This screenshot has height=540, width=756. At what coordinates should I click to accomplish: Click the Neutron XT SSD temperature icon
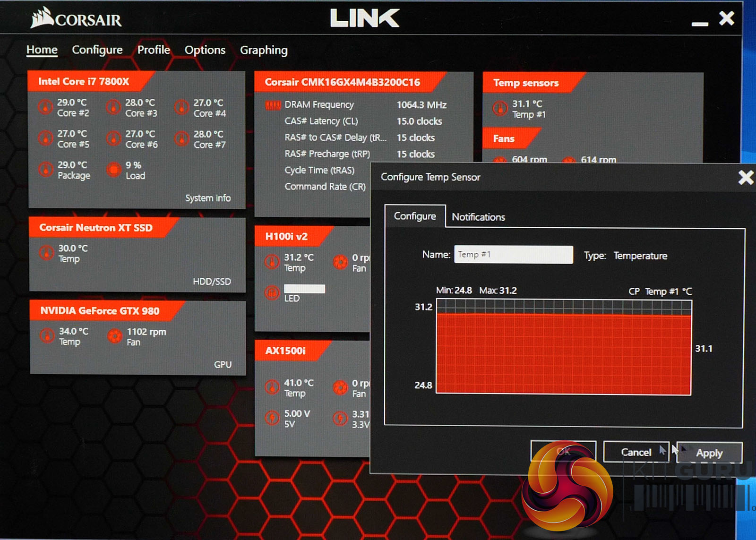(46, 253)
